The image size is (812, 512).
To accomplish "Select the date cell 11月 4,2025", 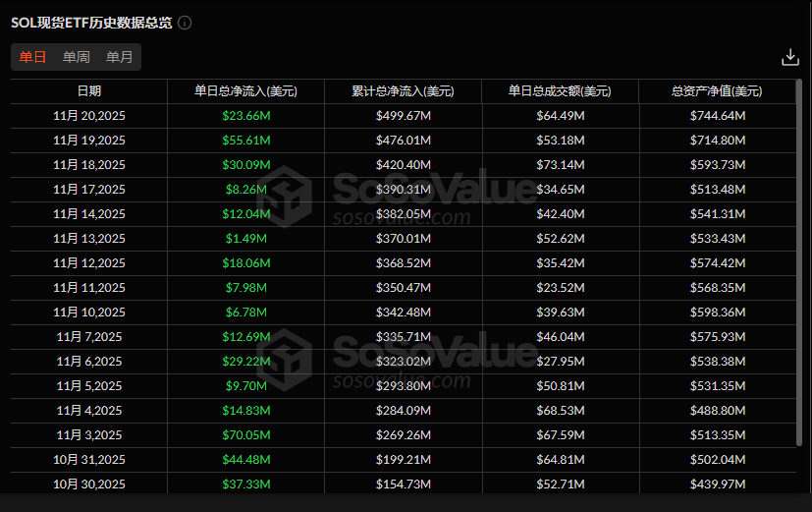I will [89, 411].
